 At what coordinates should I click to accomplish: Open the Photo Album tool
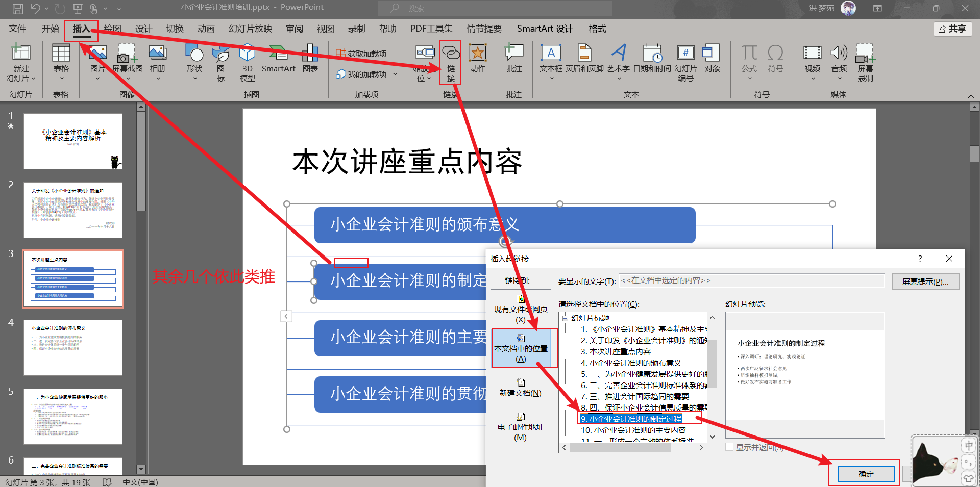[x=158, y=63]
